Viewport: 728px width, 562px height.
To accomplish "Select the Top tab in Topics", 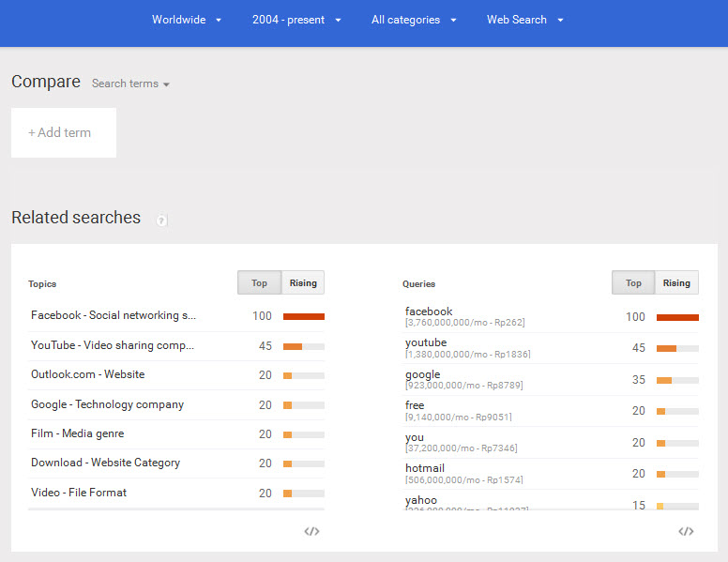I will (x=259, y=282).
